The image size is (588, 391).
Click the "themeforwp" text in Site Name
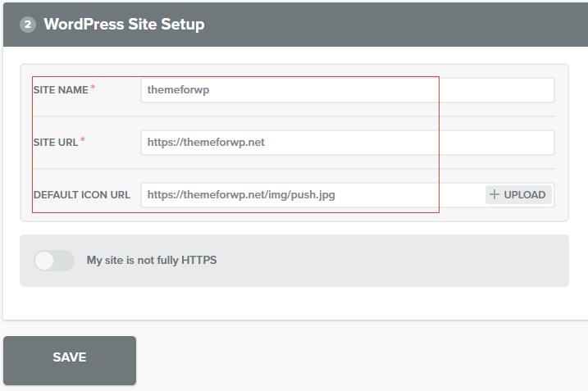(x=178, y=90)
